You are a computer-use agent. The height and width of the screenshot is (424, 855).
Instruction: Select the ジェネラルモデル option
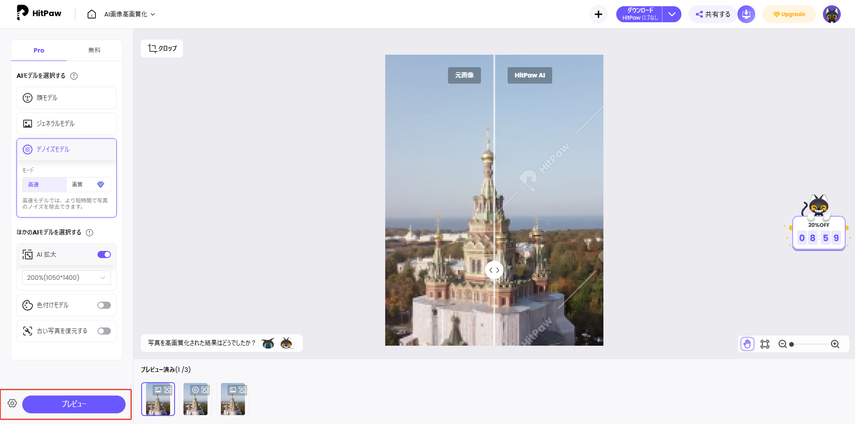point(67,124)
